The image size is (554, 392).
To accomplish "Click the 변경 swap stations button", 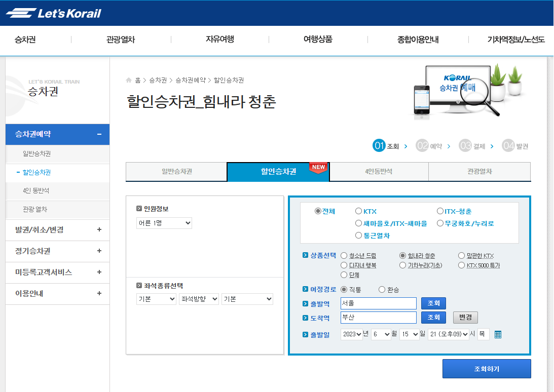I will [x=465, y=317].
